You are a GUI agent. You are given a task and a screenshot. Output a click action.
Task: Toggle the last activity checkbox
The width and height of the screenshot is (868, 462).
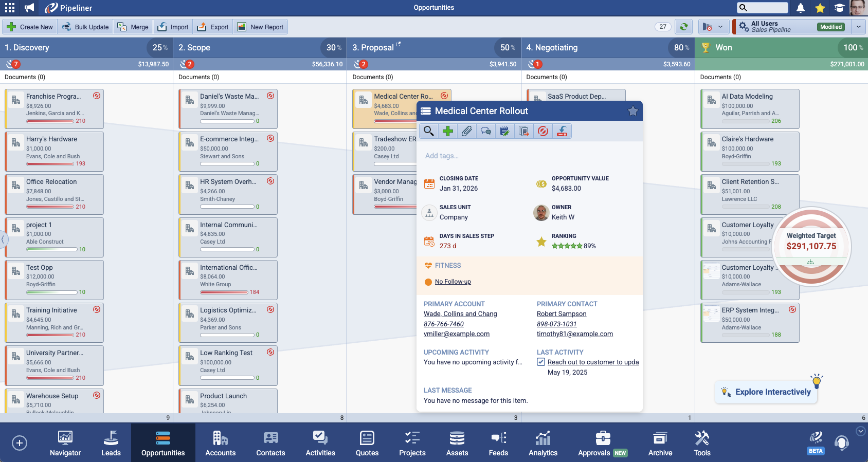pos(541,362)
